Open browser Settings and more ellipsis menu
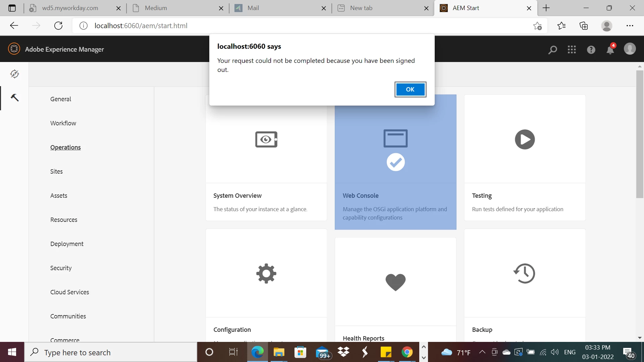Viewport: 644px width, 362px height. [630, 26]
